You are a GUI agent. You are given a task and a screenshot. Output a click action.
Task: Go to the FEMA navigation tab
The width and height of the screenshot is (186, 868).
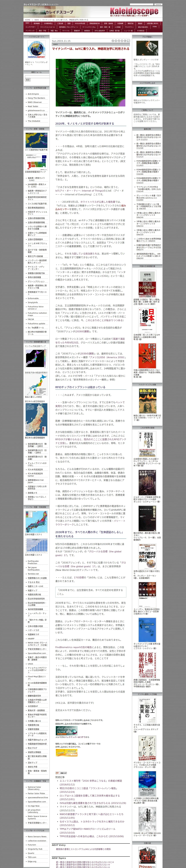point(155,27)
